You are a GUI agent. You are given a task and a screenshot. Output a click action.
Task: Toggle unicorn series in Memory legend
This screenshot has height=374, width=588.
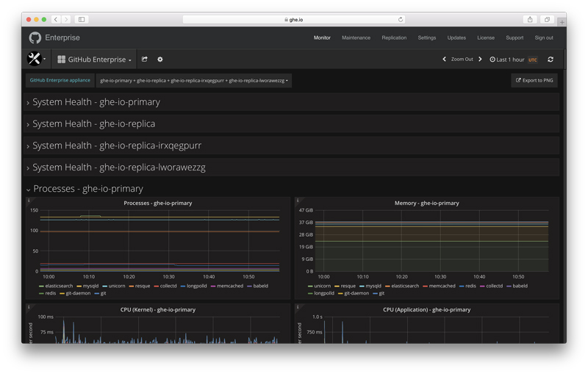click(322, 286)
